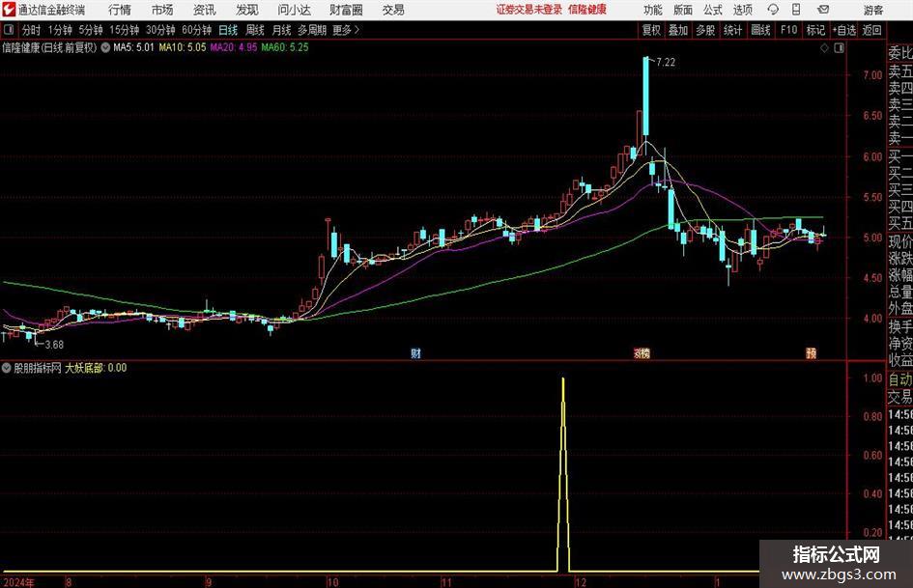913x588 pixels.
Task: Open the envelope messages icon
Action: 823,10
